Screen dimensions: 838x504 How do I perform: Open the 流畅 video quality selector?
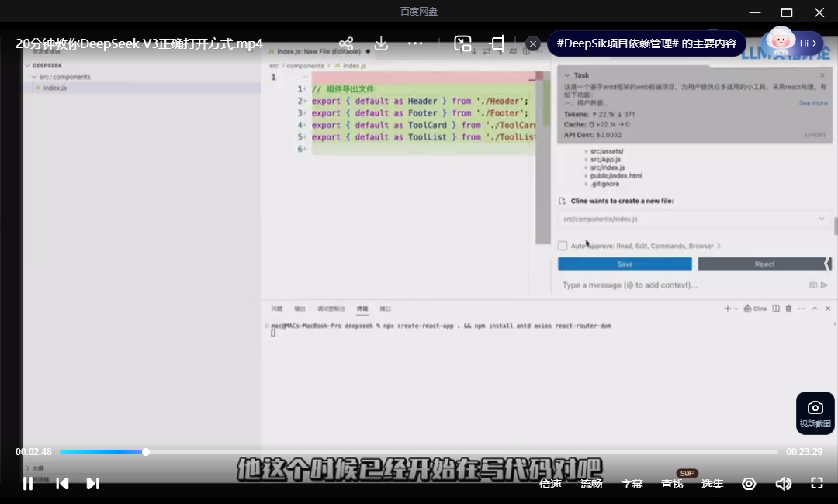[591, 484]
